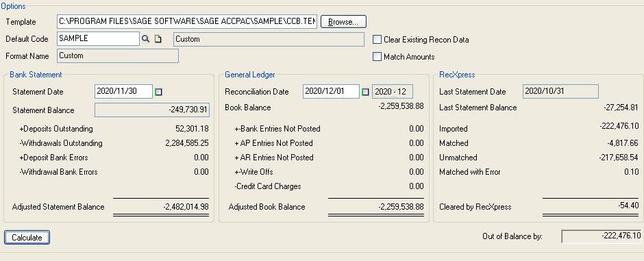Click the Adjusted Book Balance label

(x=267, y=207)
